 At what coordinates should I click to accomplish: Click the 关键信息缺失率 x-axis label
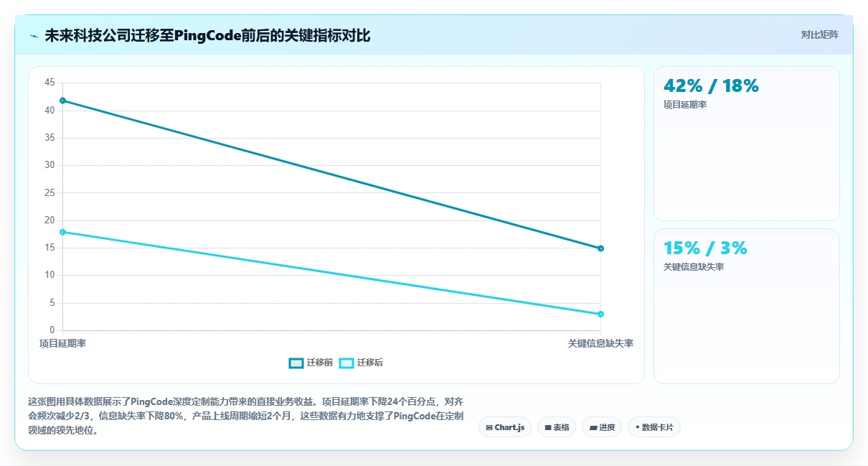click(x=600, y=344)
